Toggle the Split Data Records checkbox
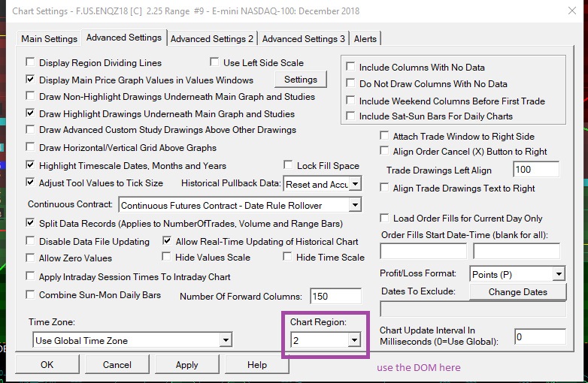Viewport: 588px width, 383px height. (x=30, y=223)
